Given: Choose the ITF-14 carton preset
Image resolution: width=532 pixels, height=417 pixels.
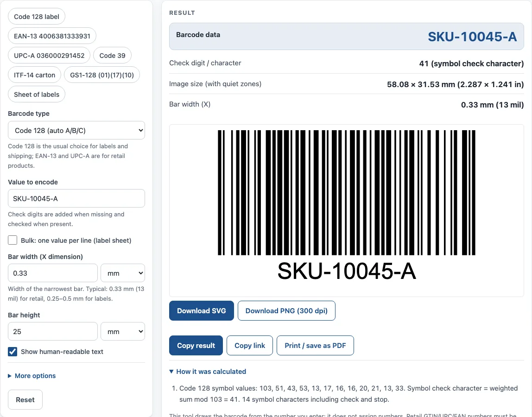Looking at the screenshot, I should click(35, 75).
